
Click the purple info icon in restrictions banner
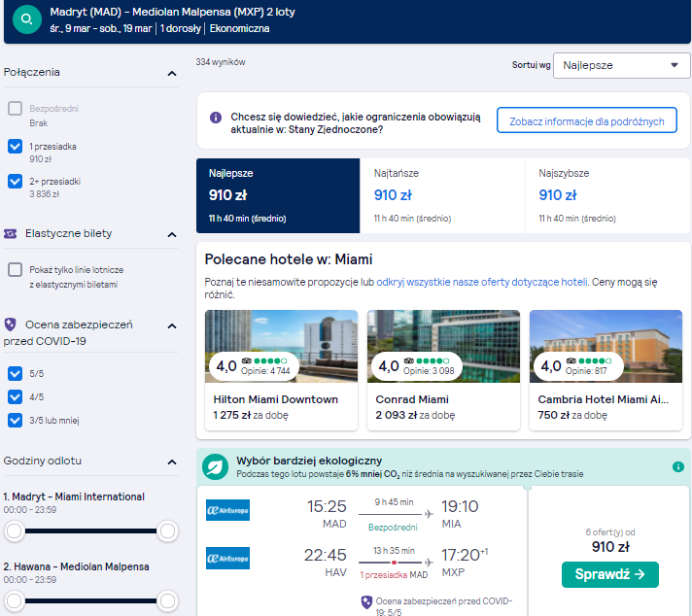click(216, 118)
